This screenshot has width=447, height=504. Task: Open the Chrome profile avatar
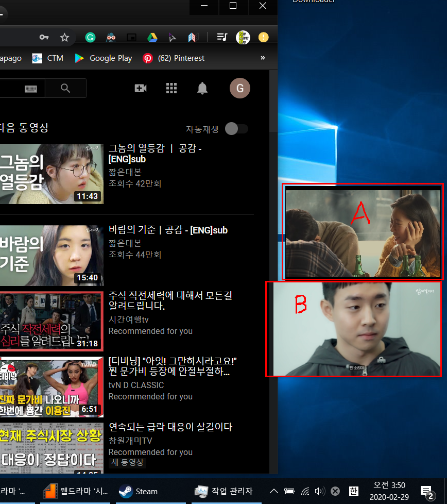point(243,38)
